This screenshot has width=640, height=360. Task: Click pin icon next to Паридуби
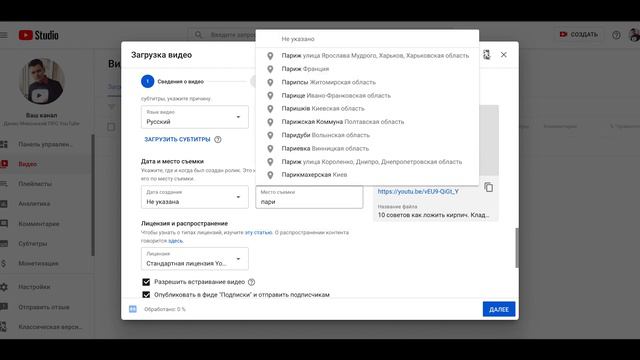click(x=270, y=135)
